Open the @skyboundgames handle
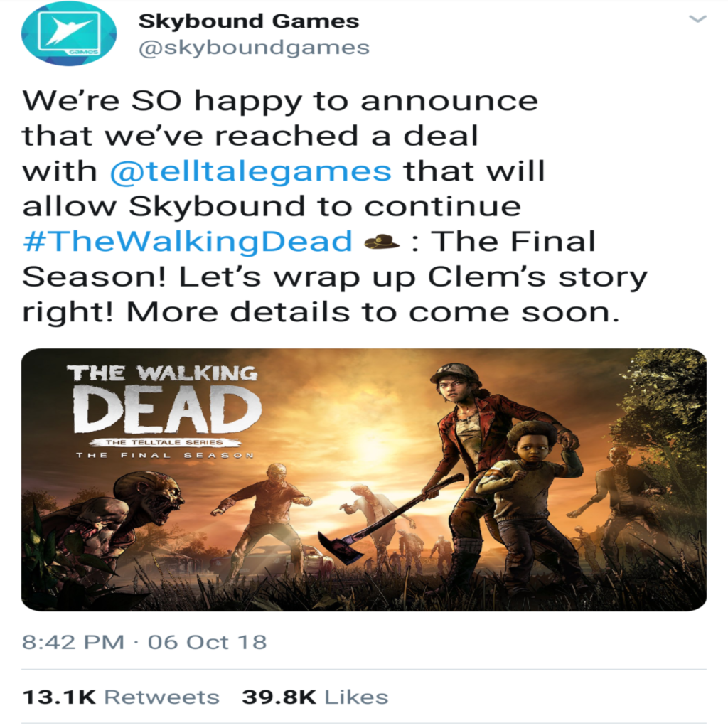The width and height of the screenshot is (728, 728). pyautogui.click(x=254, y=48)
